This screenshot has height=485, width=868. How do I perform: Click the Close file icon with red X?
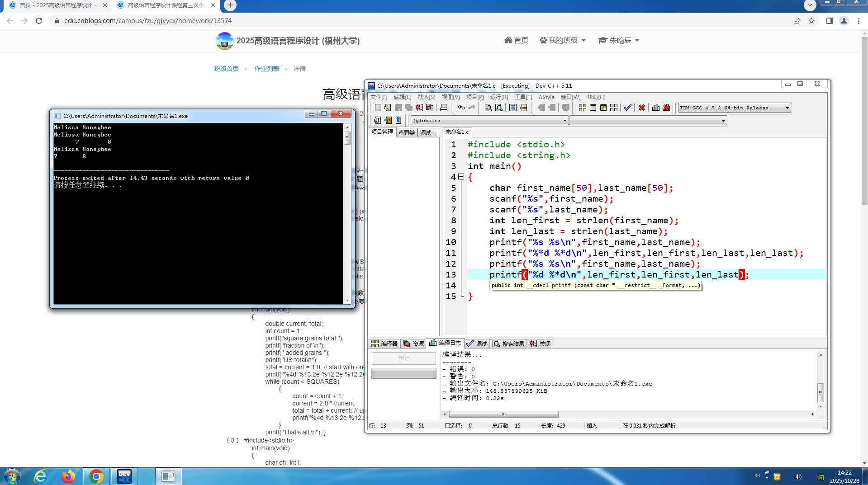point(419,108)
